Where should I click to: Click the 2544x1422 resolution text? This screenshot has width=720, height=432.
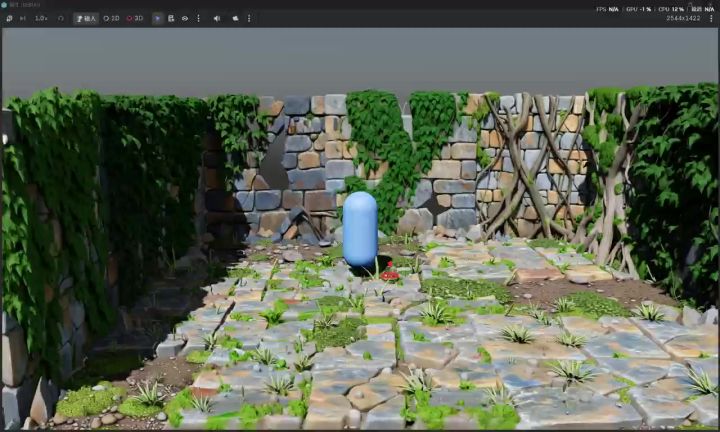click(683, 18)
